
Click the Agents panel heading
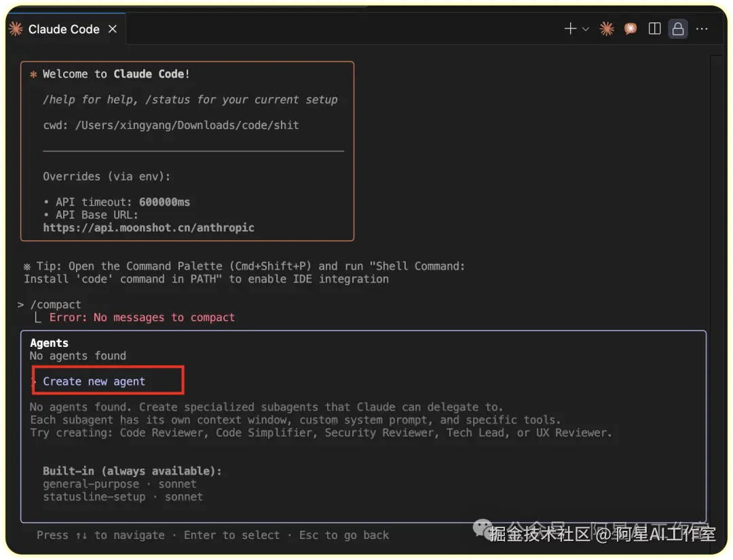(x=49, y=343)
